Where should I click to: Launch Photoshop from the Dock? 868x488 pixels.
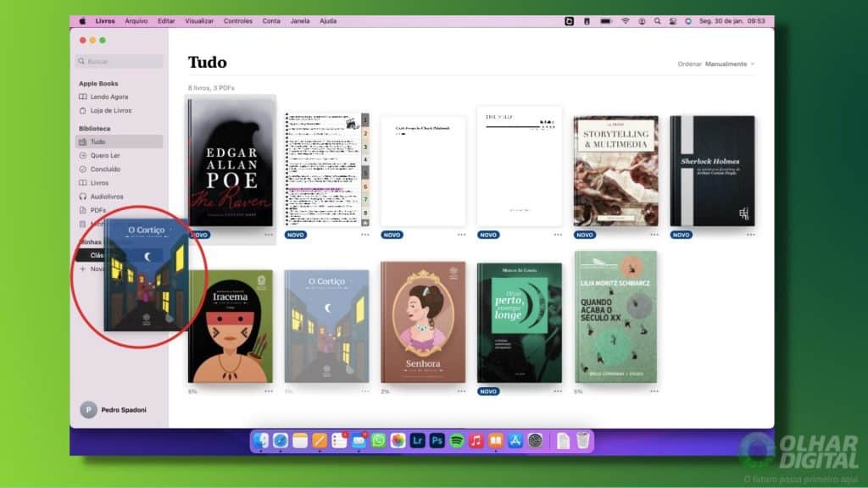click(x=437, y=441)
